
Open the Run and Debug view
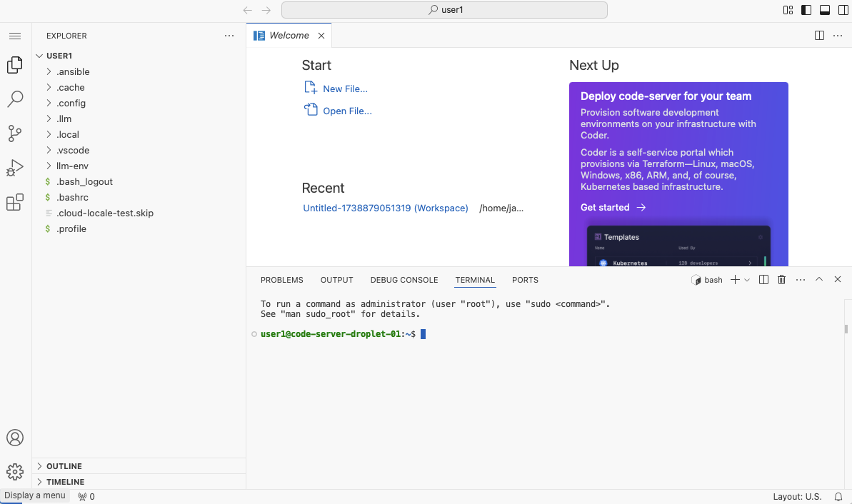(15, 168)
